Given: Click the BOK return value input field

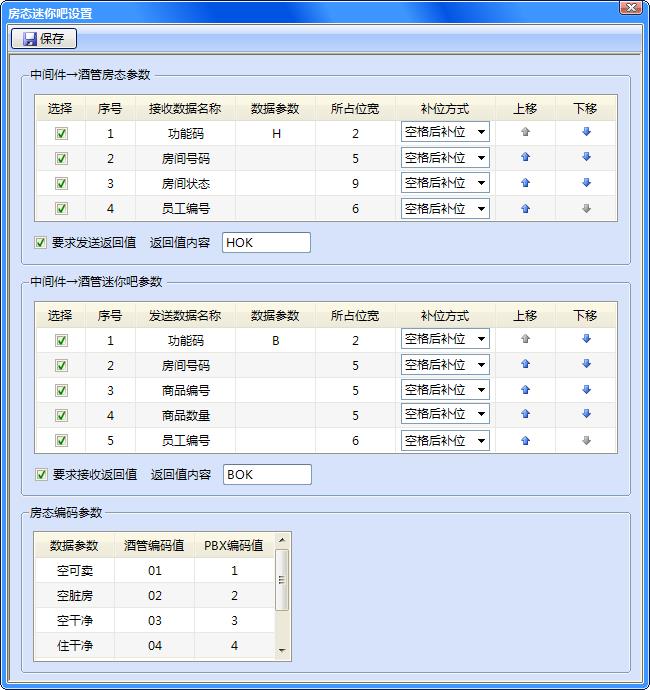Looking at the screenshot, I should (x=267, y=474).
